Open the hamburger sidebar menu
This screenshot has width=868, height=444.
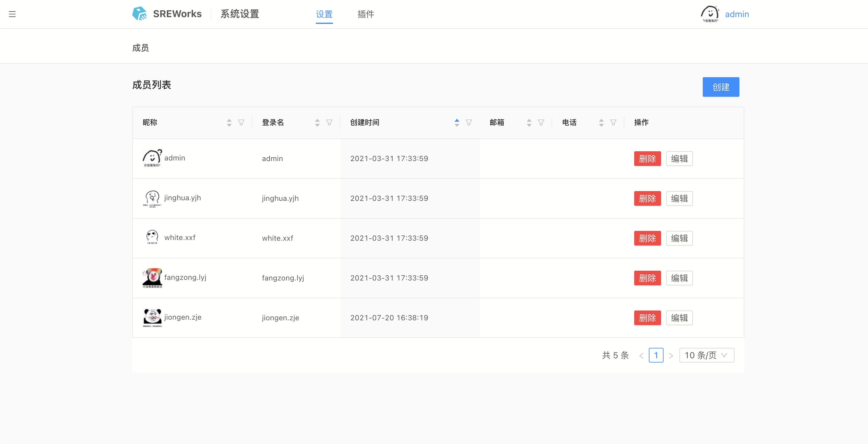point(12,14)
